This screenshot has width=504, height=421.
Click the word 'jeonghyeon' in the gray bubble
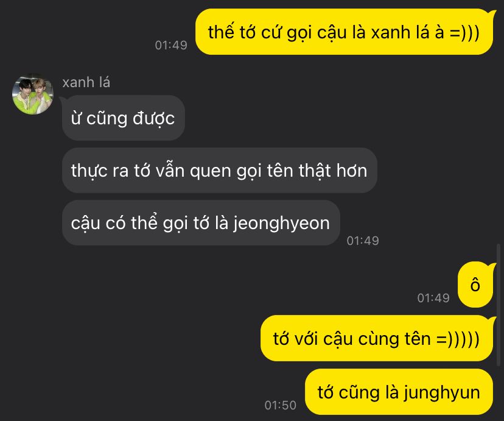click(x=282, y=223)
